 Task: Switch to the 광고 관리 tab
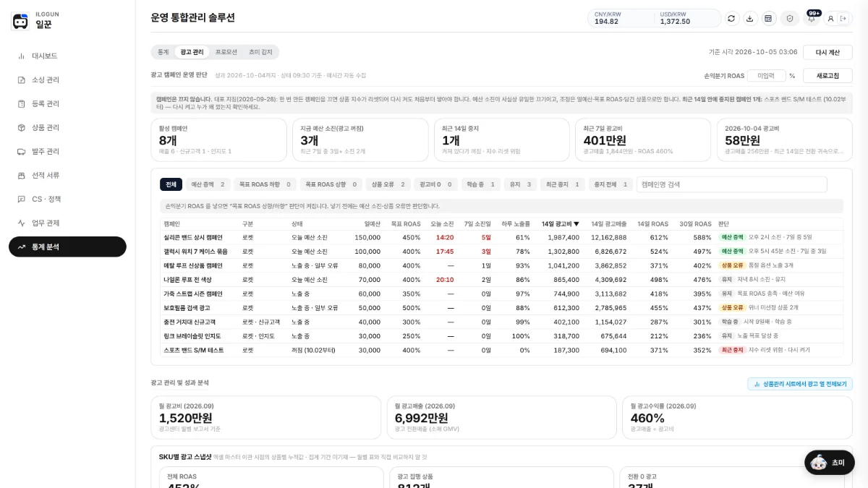[x=192, y=52]
